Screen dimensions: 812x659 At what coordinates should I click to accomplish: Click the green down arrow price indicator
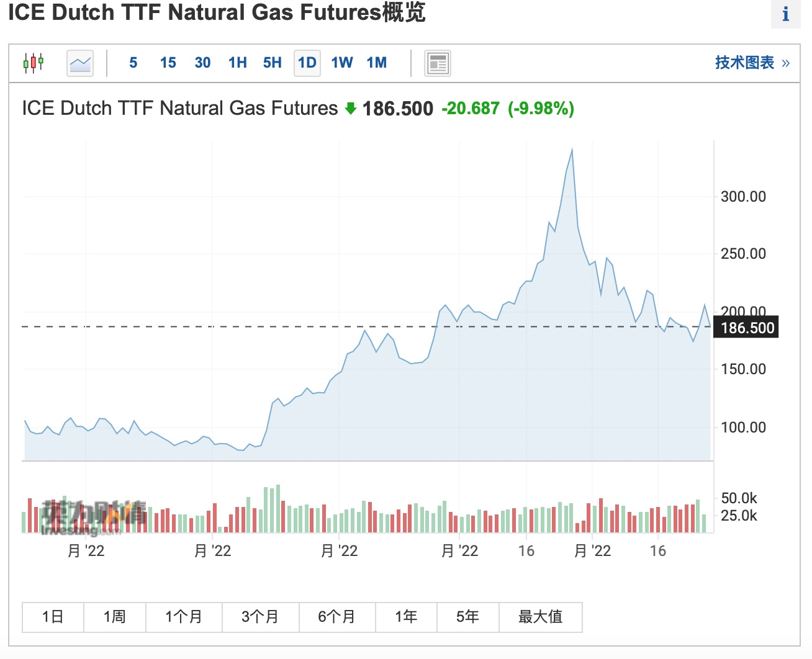[x=351, y=109]
